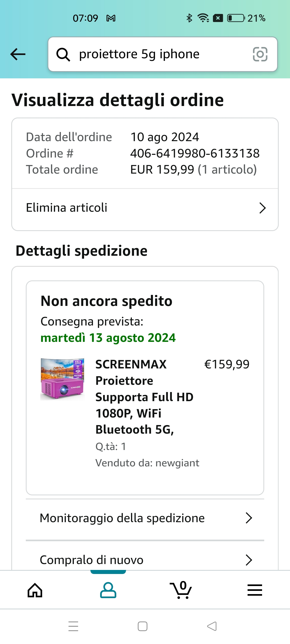290x644 pixels.
Task: Tap the Gmail notification status icon
Action: tap(111, 18)
